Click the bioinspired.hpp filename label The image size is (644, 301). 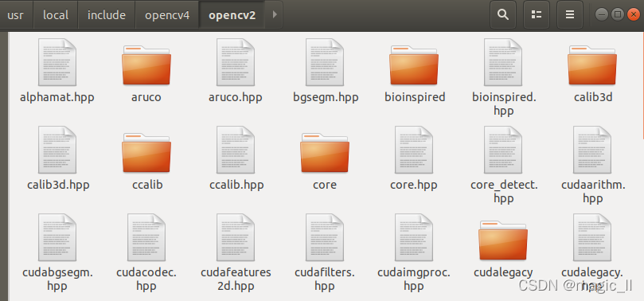504,104
